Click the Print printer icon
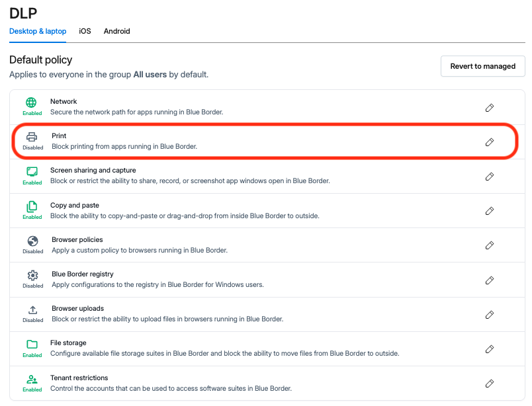Screen dimensions: 532x406 32,137
